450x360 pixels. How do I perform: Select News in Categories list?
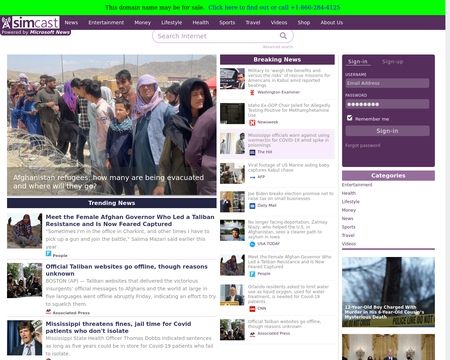pyautogui.click(x=347, y=218)
